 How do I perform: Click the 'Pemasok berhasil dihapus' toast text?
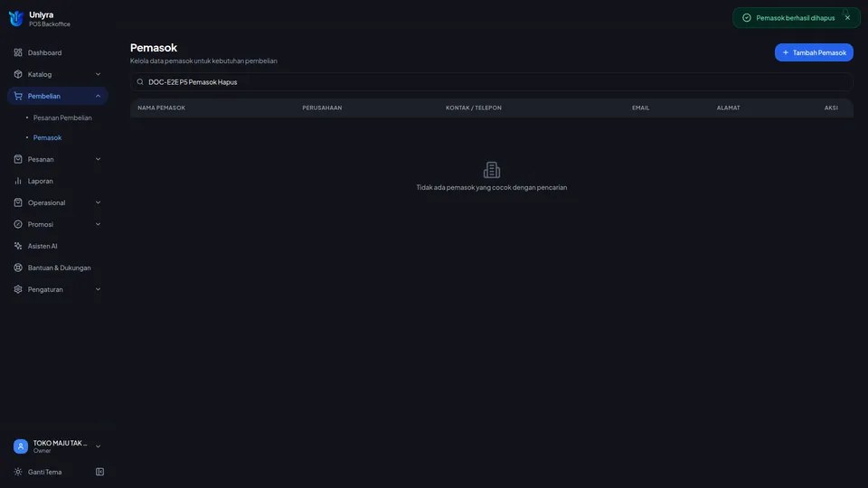click(796, 18)
